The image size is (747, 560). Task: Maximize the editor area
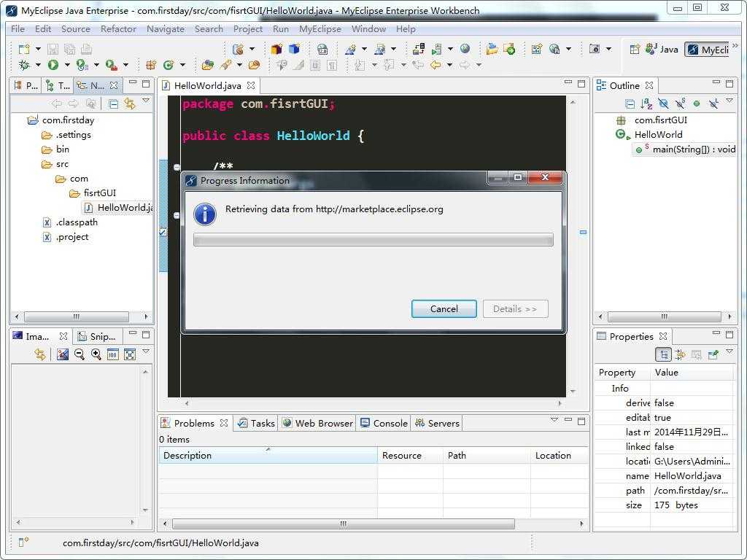click(x=581, y=83)
